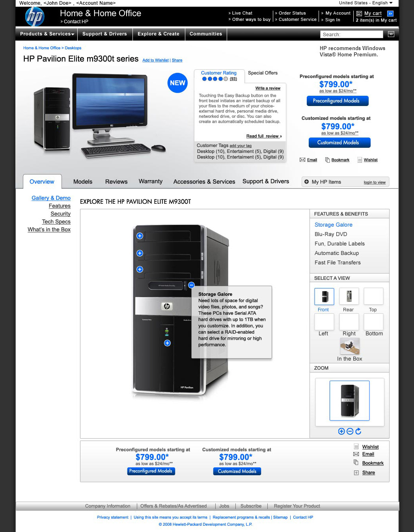Switch to the Warranty tab
The height and width of the screenshot is (532, 414).
(151, 181)
